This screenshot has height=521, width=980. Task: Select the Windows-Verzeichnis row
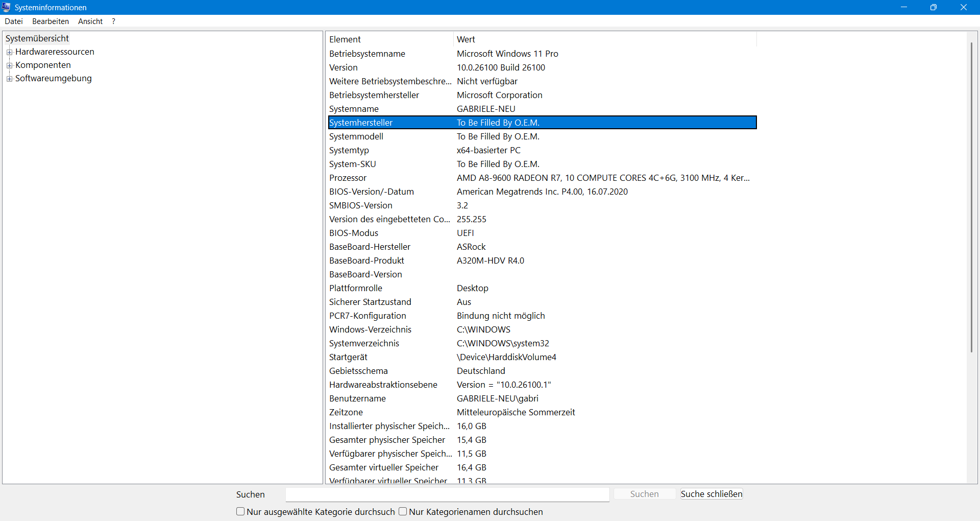tap(542, 329)
